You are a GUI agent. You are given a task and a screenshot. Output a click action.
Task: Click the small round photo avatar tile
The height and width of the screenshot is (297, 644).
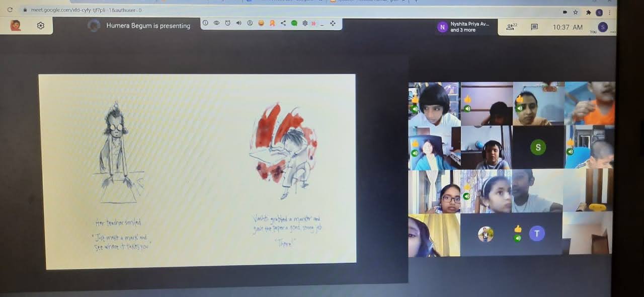pos(486,234)
